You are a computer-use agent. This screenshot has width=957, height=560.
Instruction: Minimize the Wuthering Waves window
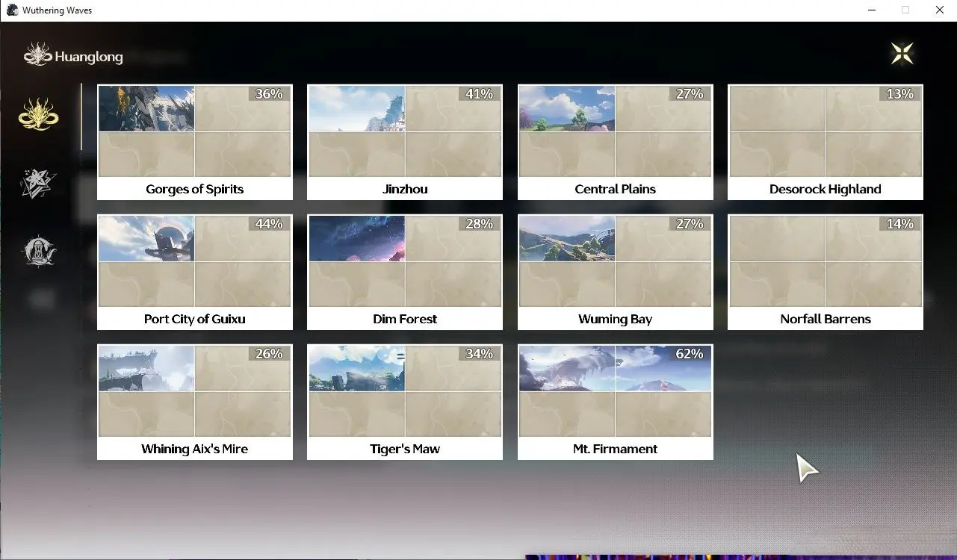tap(871, 10)
